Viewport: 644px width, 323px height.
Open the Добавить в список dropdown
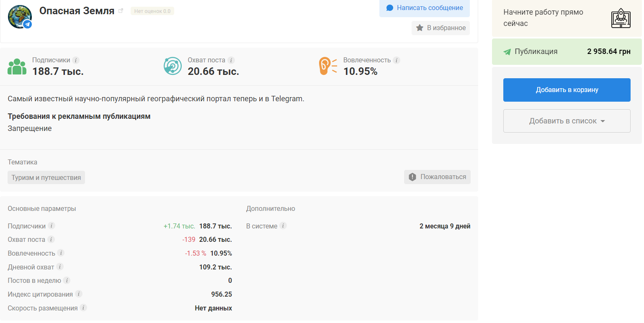coord(567,121)
